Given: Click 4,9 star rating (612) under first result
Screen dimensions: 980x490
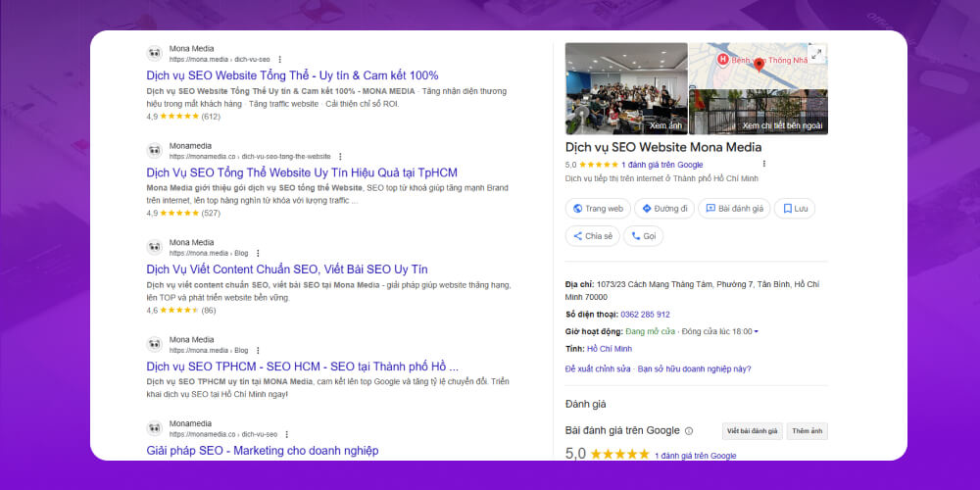Looking at the screenshot, I should pyautogui.click(x=183, y=117).
